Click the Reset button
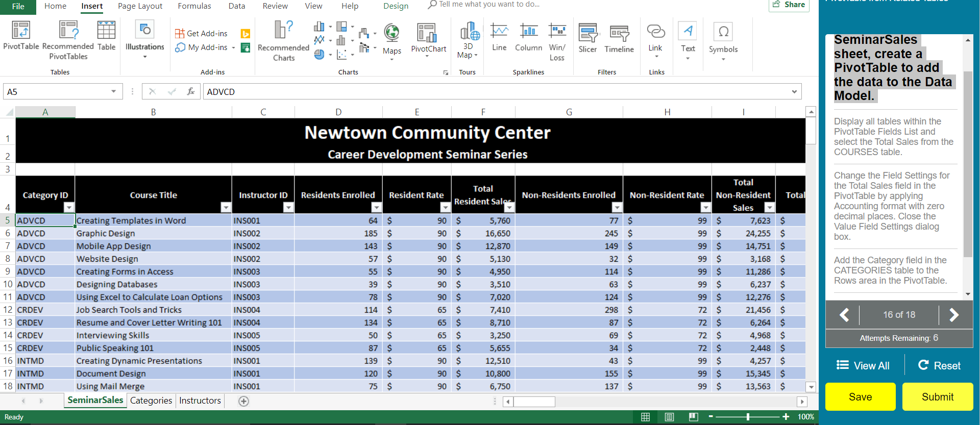The height and width of the screenshot is (425, 980). tap(939, 365)
